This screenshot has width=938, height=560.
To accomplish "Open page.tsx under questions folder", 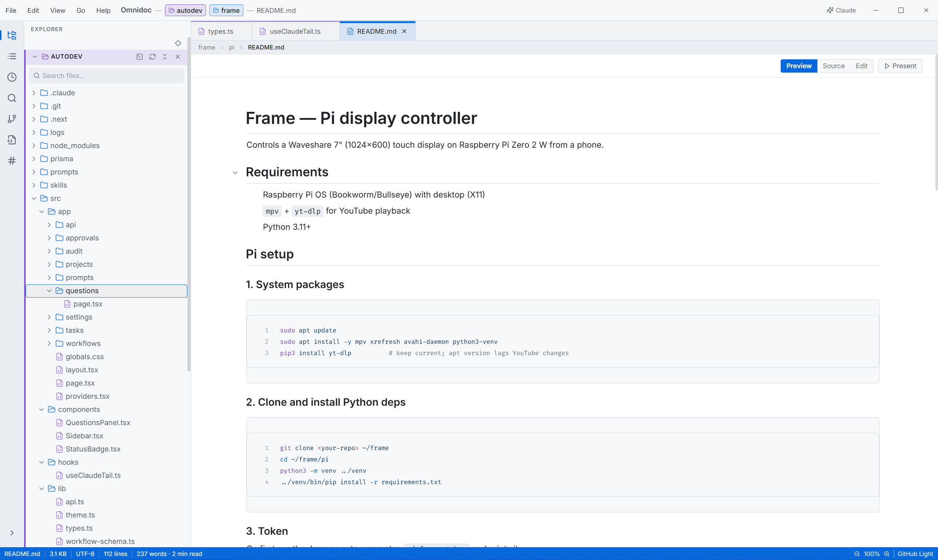I will click(x=106, y=304).
